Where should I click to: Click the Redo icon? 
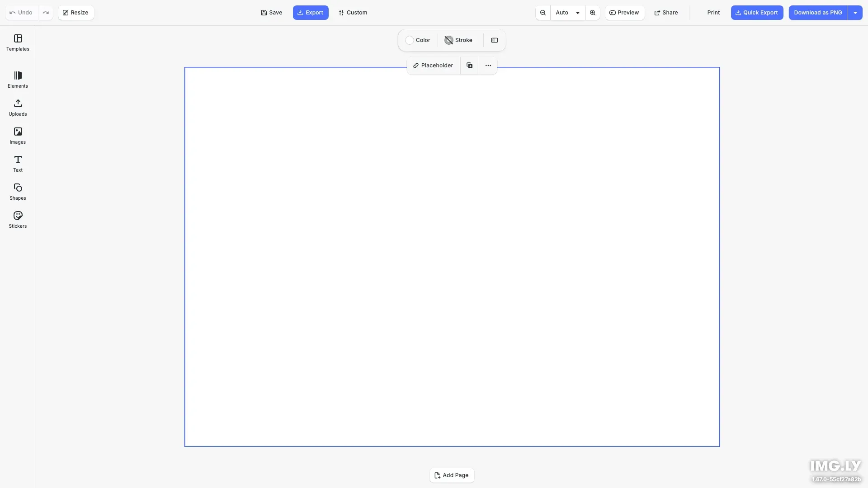46,12
